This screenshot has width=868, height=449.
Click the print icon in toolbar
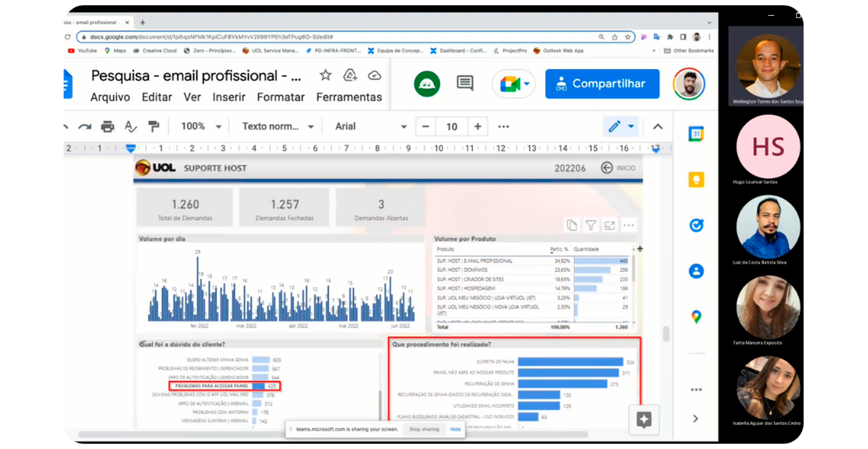[108, 126]
